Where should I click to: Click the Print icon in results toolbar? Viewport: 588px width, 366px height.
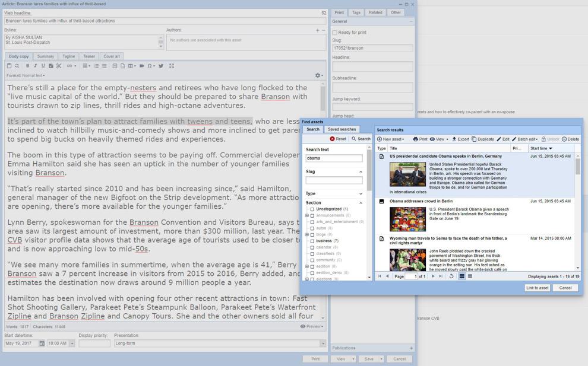click(x=416, y=139)
